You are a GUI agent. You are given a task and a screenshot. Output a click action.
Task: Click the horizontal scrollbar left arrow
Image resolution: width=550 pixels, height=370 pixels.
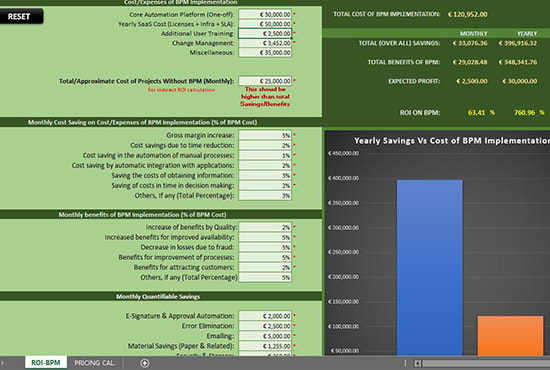coord(417,363)
